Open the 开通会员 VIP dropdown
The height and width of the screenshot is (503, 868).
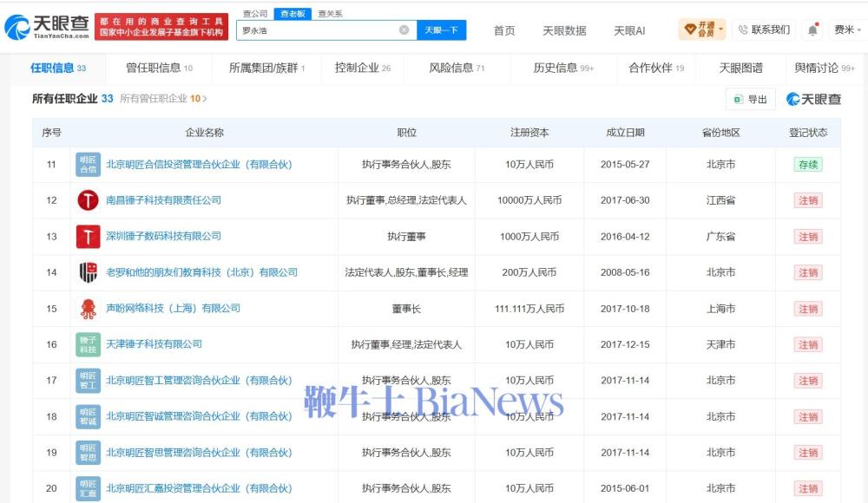point(702,29)
